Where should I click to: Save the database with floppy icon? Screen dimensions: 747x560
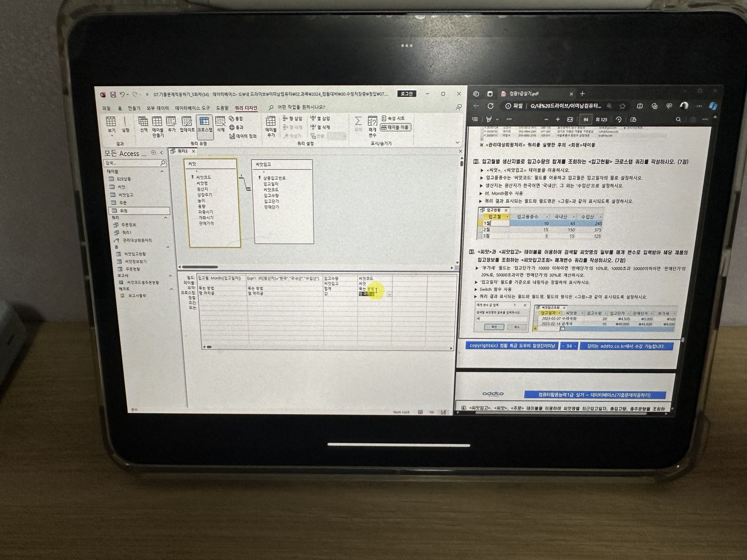coord(113,94)
